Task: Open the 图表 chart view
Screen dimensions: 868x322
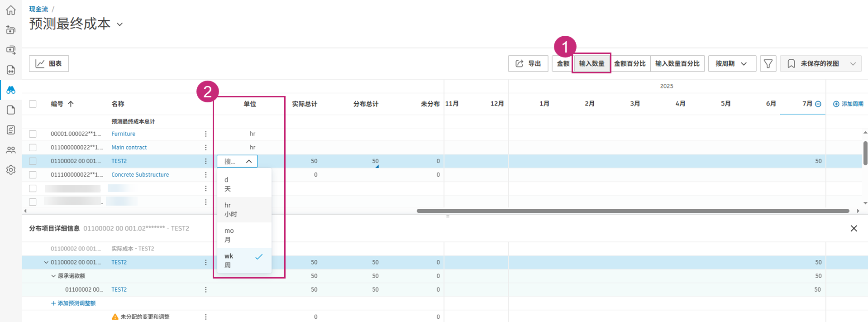Action: tap(49, 63)
